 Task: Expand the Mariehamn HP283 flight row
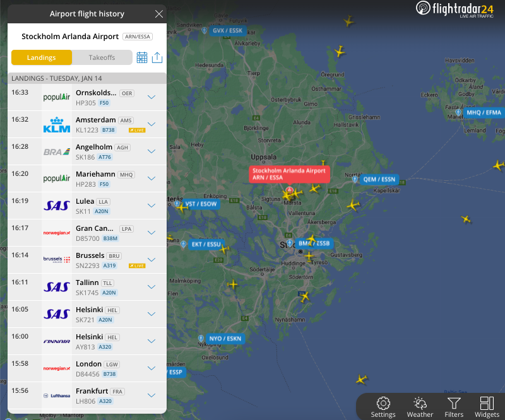151,178
